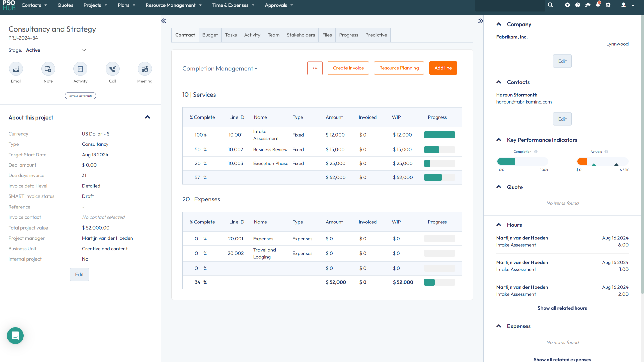Image resolution: width=644 pixels, height=362 pixels.
Task: Click Remove as favorite
Action: [80, 96]
